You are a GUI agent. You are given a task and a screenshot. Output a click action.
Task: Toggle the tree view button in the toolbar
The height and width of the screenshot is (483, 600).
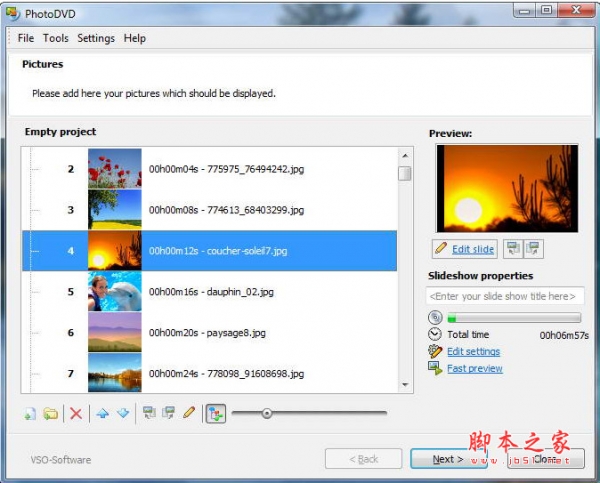click(216, 414)
